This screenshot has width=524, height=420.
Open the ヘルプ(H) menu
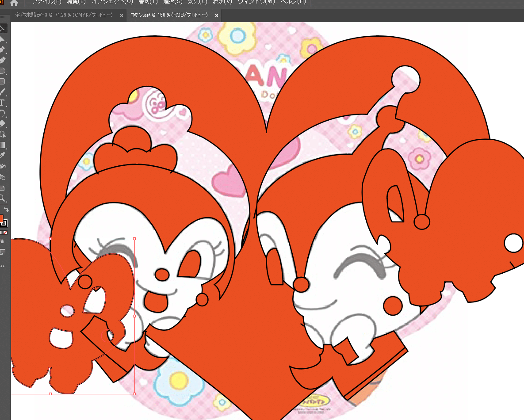click(x=293, y=2)
